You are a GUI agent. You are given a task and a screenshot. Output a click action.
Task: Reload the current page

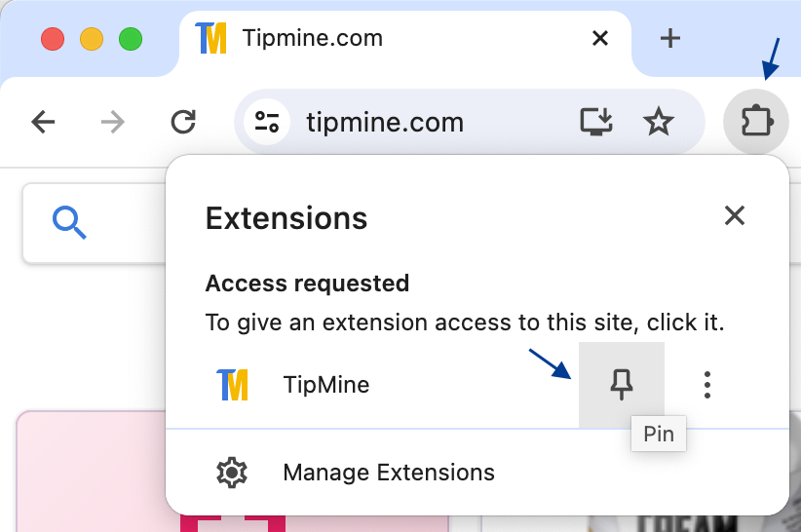[x=182, y=122]
